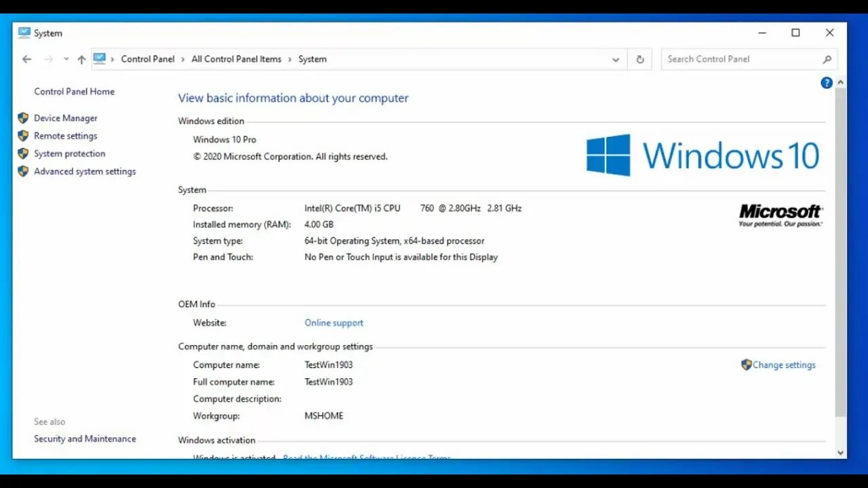Click Computer name value 'TestWin1903'
The height and width of the screenshot is (488, 868).
(x=329, y=365)
